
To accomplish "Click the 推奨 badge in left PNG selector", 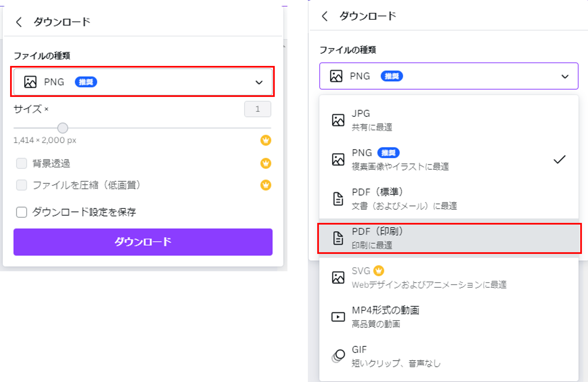I will click(86, 82).
